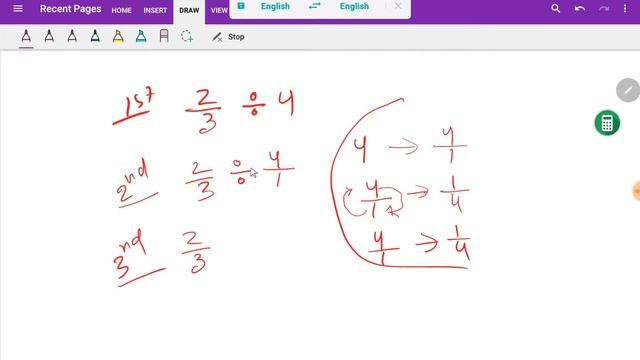Screen dimensions: 640x360
Task: Select the dark blue pen tool
Action: pyautogui.click(x=95, y=36)
